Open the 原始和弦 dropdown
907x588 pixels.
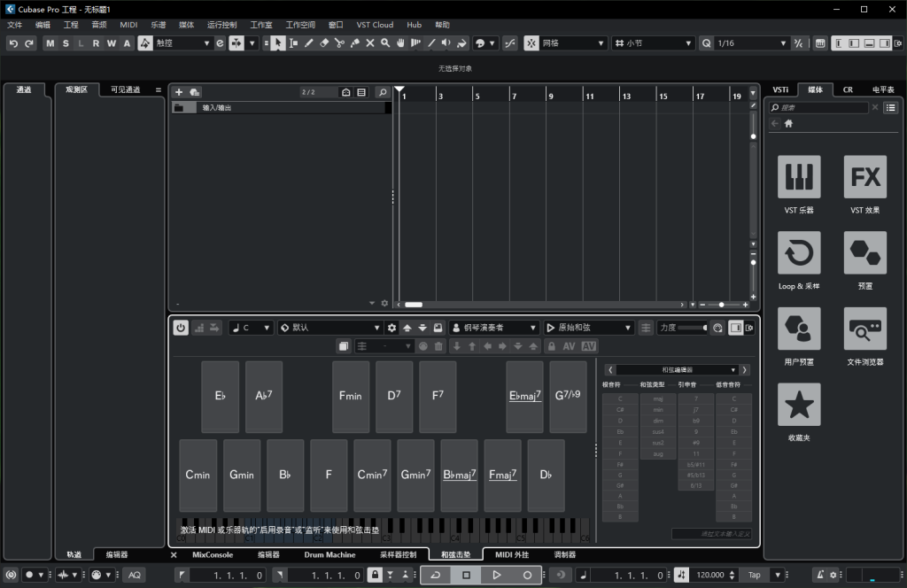(x=589, y=328)
